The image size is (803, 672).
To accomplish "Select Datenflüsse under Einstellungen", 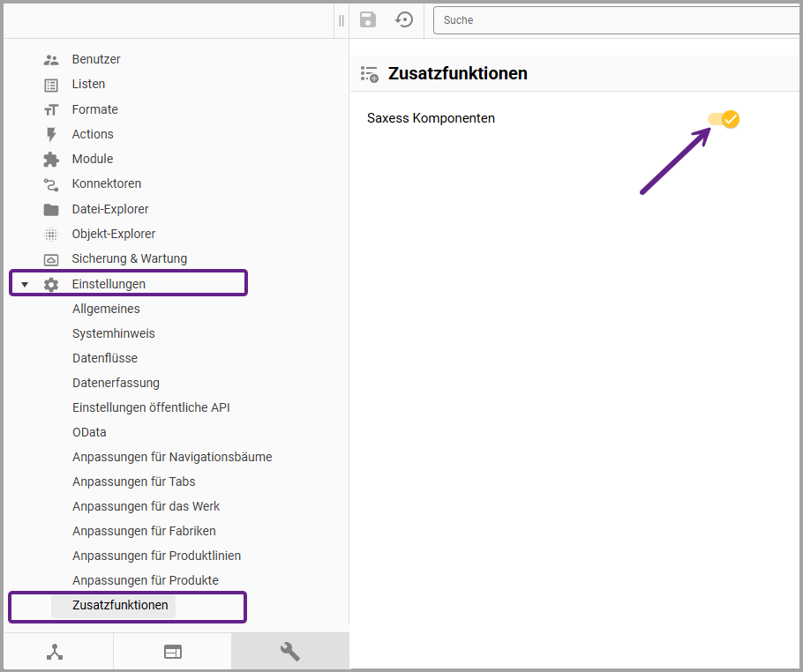I will 105,358.
